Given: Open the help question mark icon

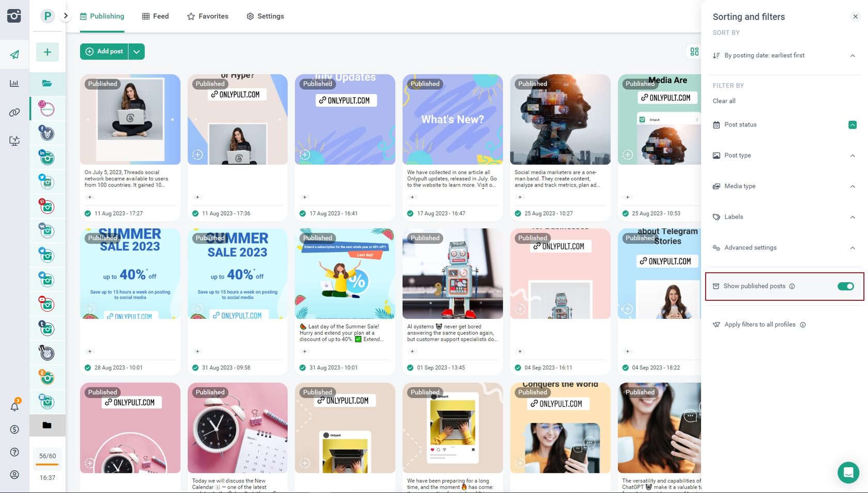Looking at the screenshot, I should click(x=14, y=452).
